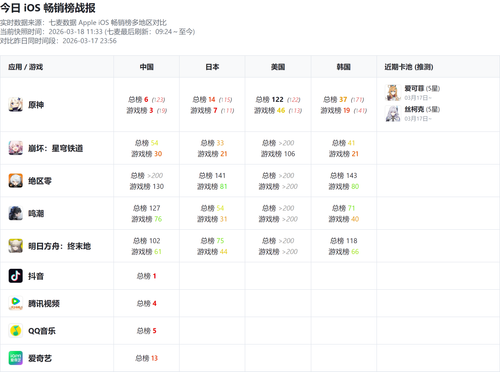Open the 丝柯克 character avatar

[x=393, y=114]
